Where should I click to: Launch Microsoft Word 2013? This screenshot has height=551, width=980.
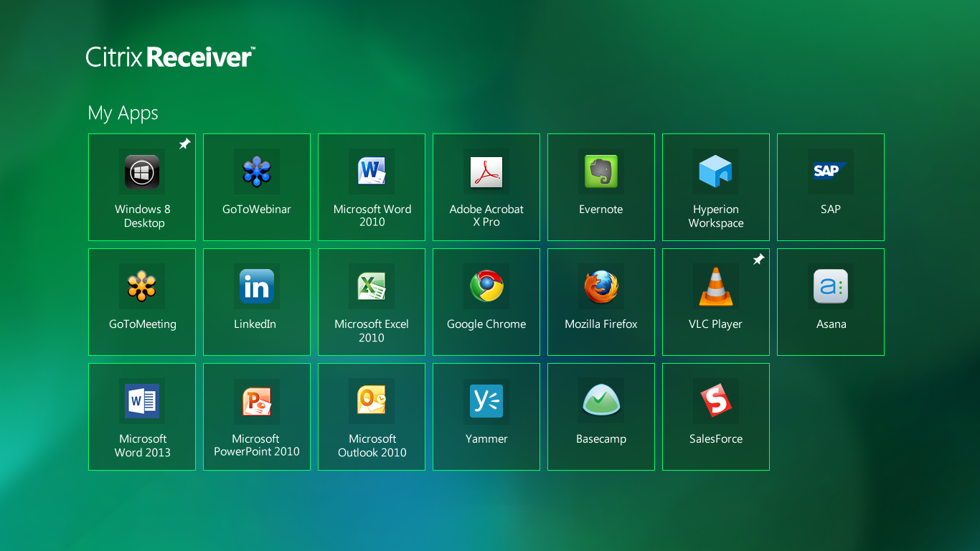142,416
